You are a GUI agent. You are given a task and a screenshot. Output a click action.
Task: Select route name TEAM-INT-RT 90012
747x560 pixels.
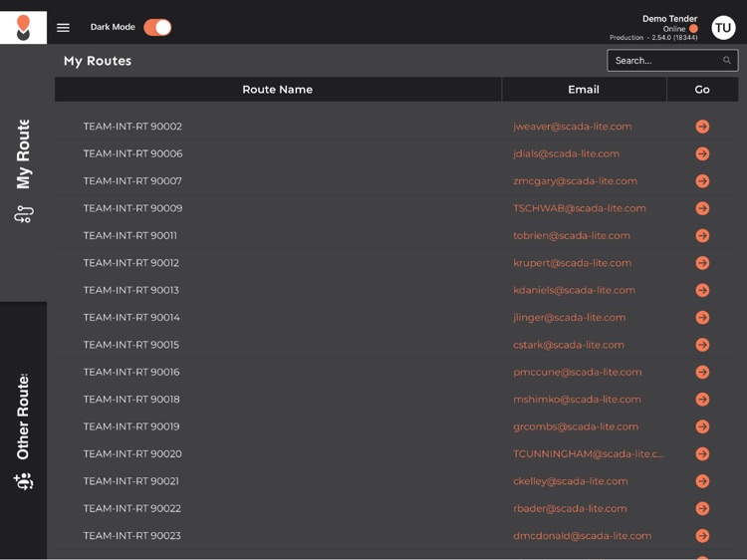(x=131, y=263)
